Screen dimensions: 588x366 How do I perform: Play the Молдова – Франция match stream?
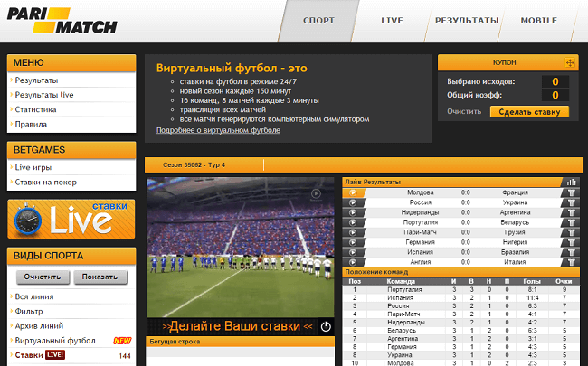click(353, 192)
